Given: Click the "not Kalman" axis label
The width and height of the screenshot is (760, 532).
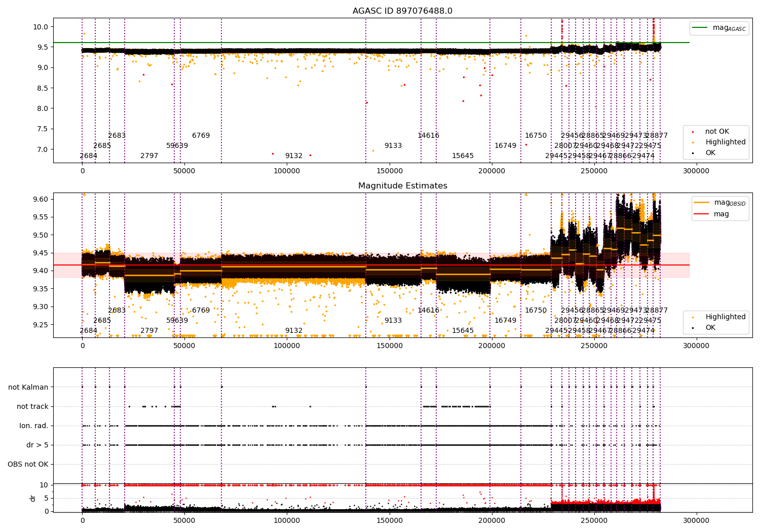Looking at the screenshot, I should tap(28, 388).
